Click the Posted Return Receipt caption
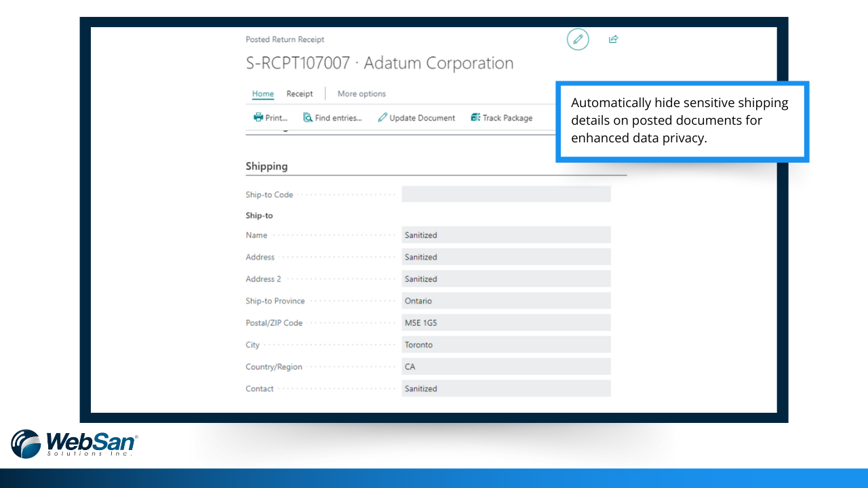 pyautogui.click(x=285, y=39)
